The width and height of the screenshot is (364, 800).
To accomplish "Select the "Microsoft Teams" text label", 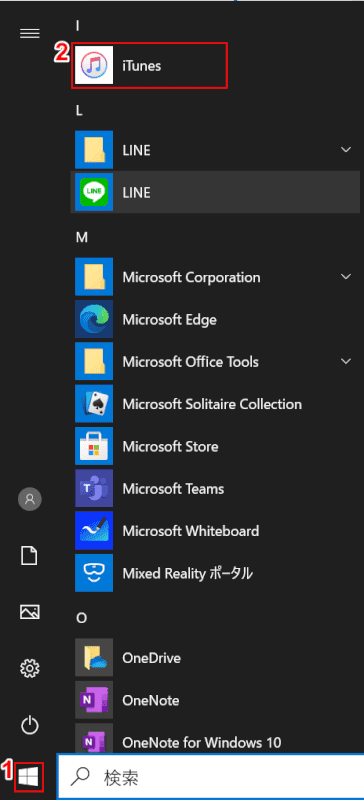I will pyautogui.click(x=173, y=489).
